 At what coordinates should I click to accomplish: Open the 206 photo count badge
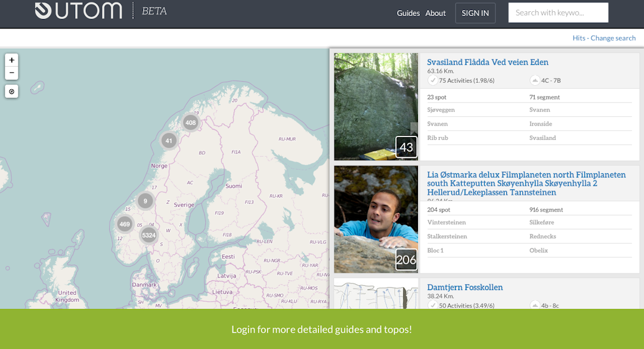406,260
